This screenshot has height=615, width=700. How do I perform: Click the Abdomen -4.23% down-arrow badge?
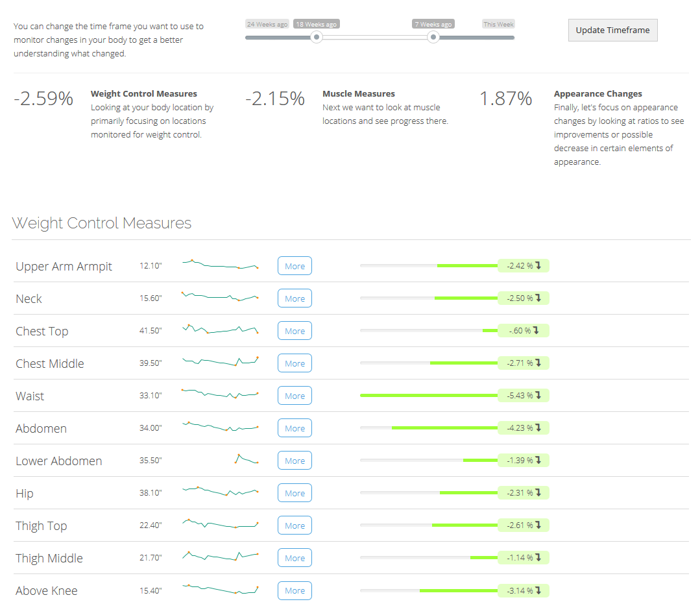click(x=524, y=428)
